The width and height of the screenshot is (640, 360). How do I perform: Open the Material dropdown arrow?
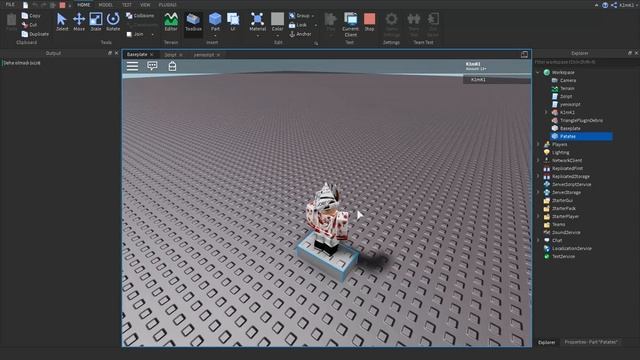tap(258, 36)
